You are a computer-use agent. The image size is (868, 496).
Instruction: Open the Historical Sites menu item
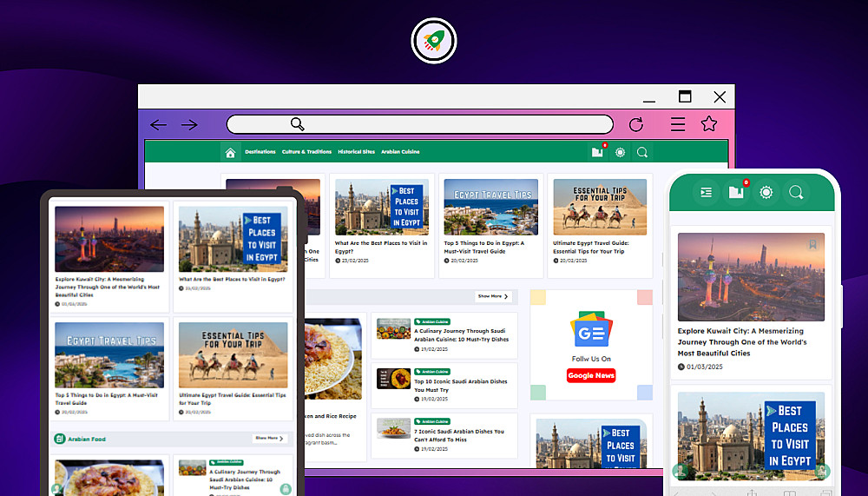357,152
